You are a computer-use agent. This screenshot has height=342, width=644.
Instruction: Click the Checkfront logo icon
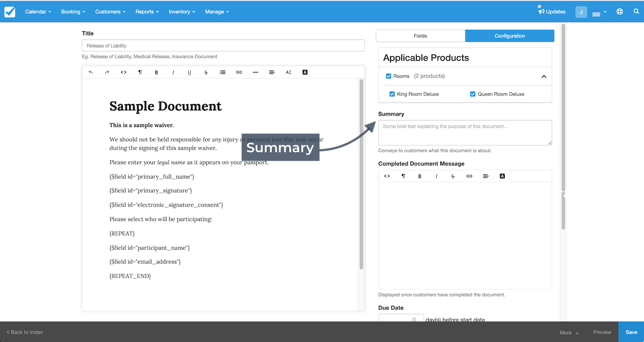click(10, 12)
